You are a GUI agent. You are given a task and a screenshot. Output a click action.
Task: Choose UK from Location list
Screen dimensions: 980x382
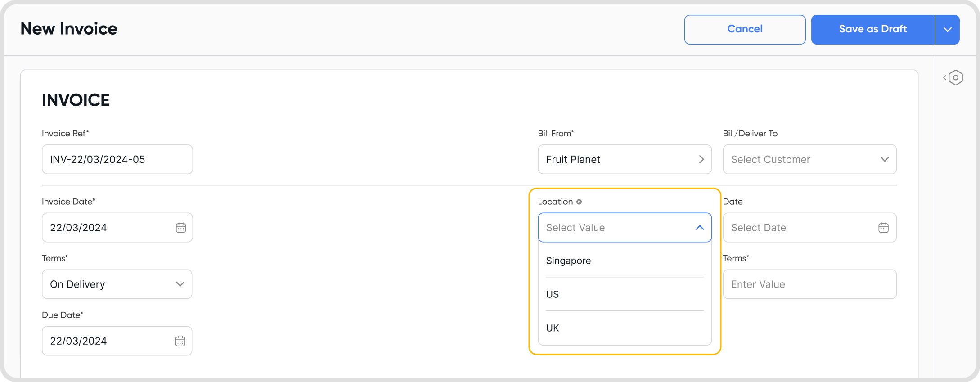tap(553, 328)
